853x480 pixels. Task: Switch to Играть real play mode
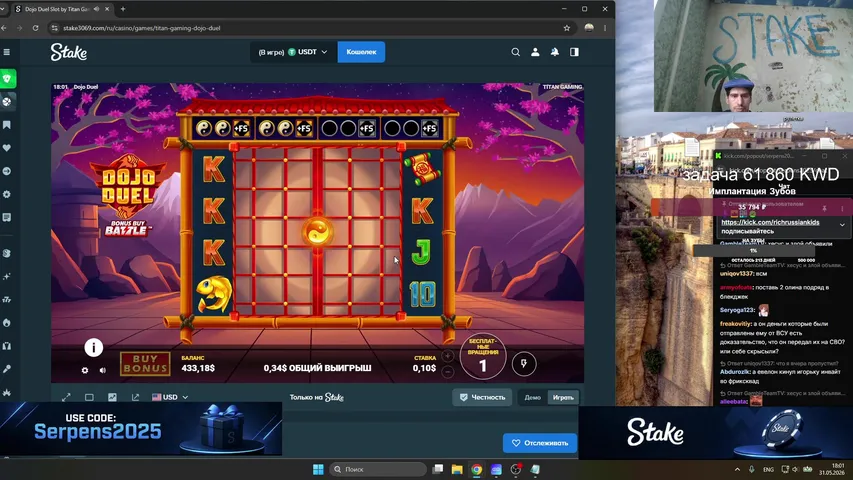coord(563,397)
